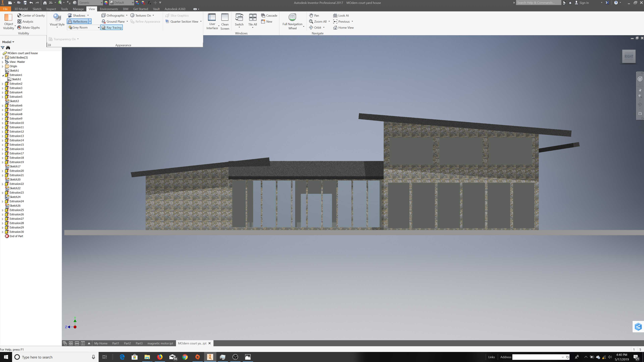Click the User Interface button
The image size is (644, 362).
pos(212,21)
